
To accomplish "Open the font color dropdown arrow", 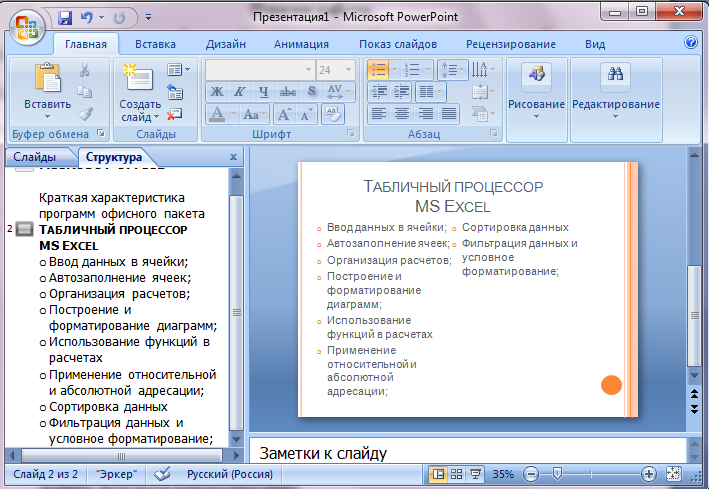I will click(x=233, y=114).
